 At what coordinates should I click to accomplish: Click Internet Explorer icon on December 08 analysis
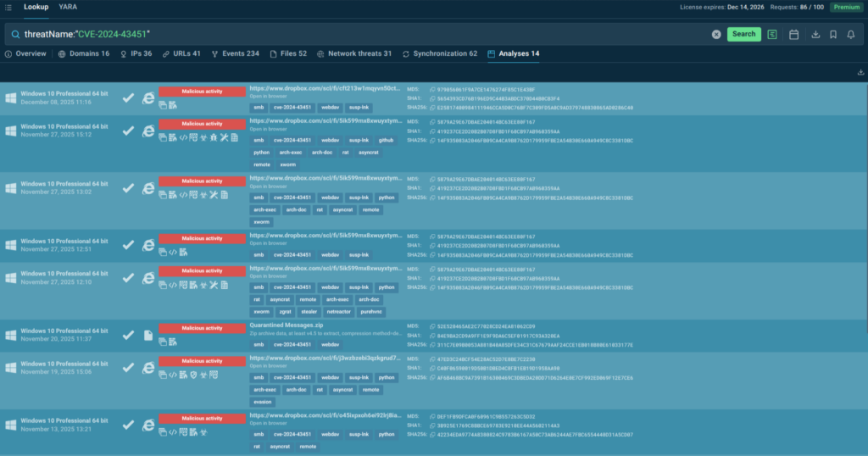148,98
